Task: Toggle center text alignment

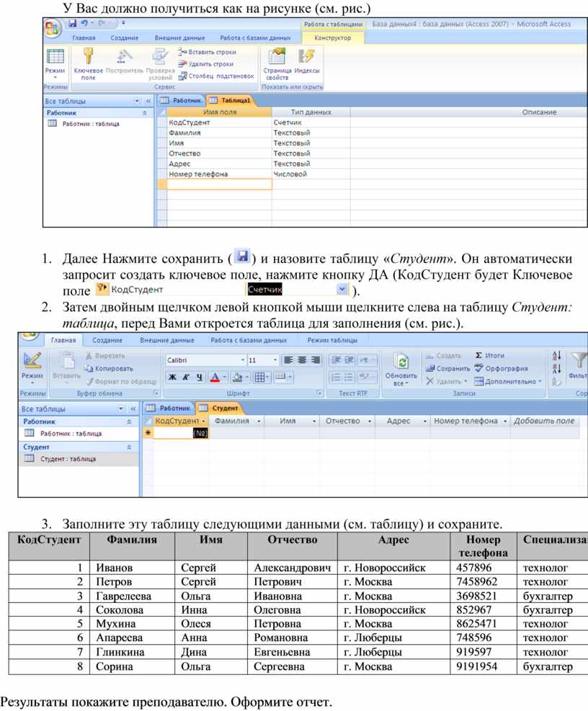Action: click(302, 360)
